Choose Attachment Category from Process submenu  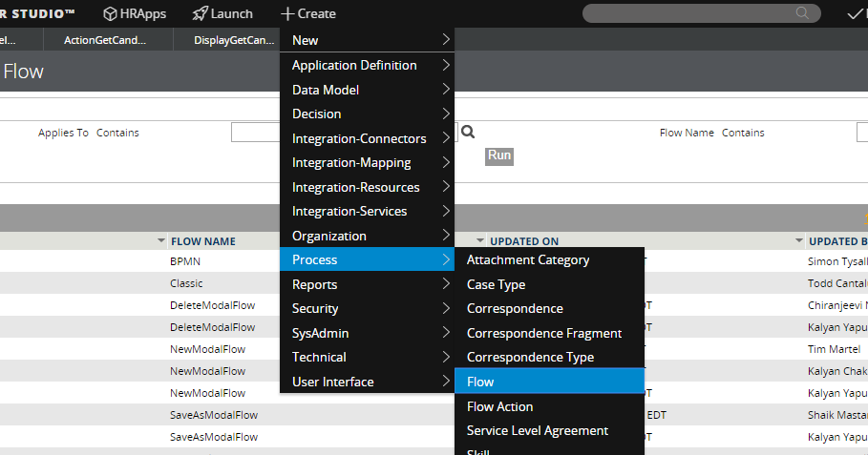pos(550,259)
